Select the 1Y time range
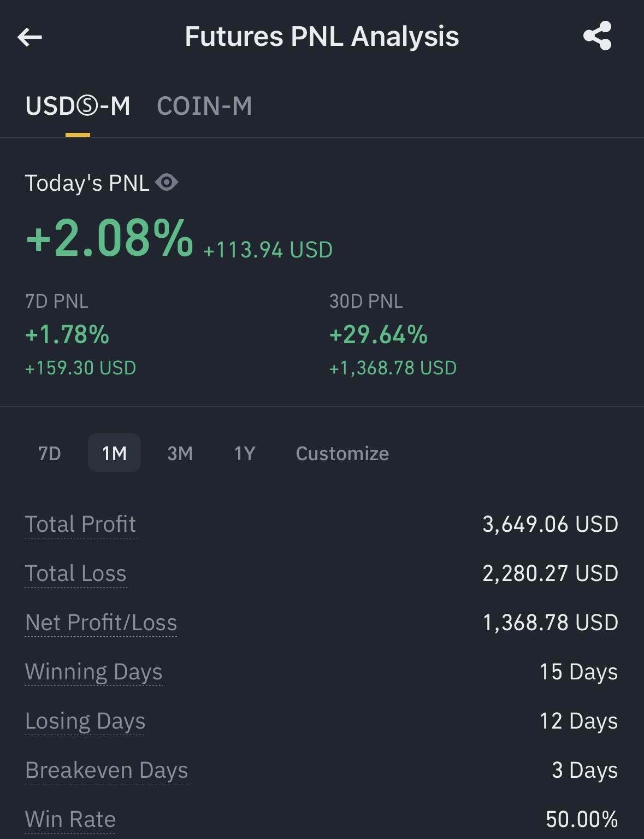This screenshot has height=839, width=644. pos(244,453)
